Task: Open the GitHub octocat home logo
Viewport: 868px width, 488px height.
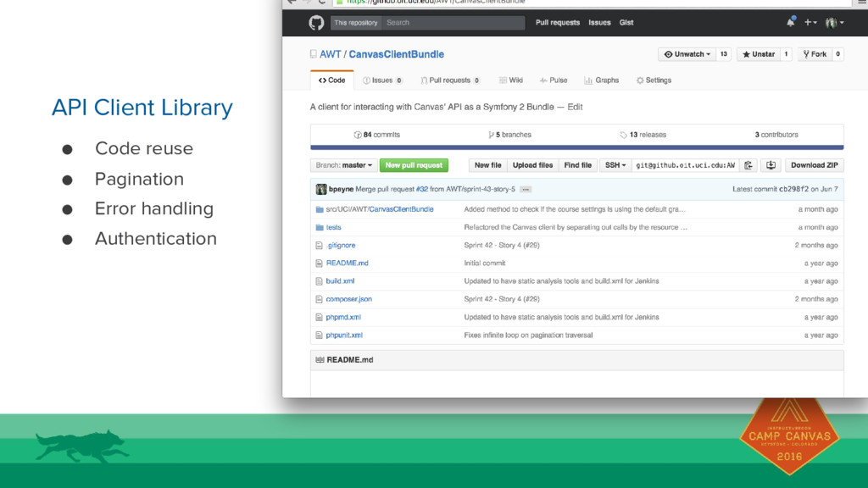Action: coord(316,23)
